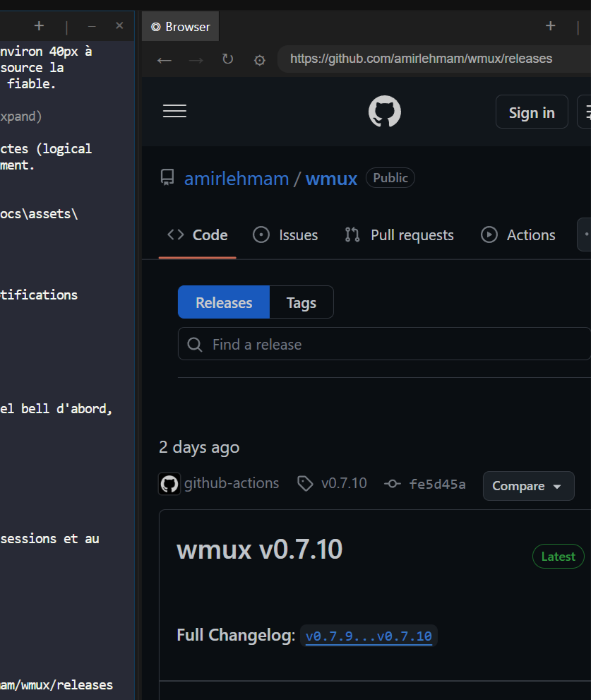Click the 2 days ago timestamp
This screenshot has height=700, width=591.
click(199, 447)
